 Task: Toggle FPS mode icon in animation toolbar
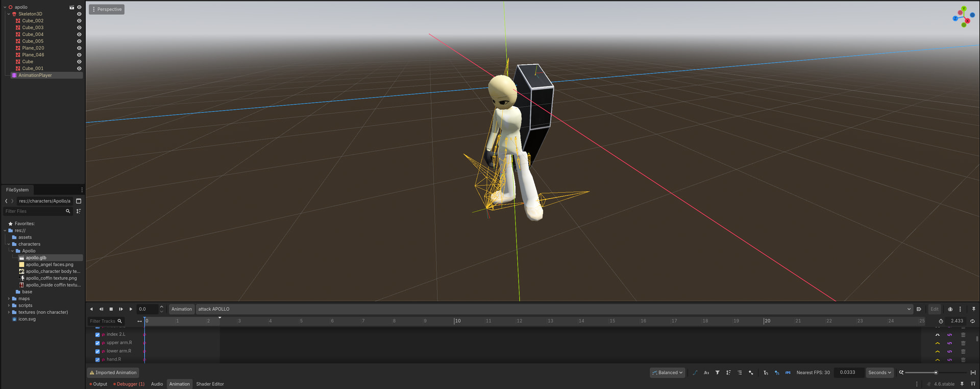(788, 373)
